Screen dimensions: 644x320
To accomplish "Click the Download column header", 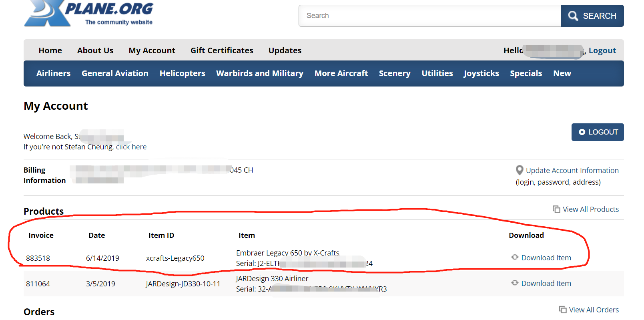I will (x=526, y=235).
